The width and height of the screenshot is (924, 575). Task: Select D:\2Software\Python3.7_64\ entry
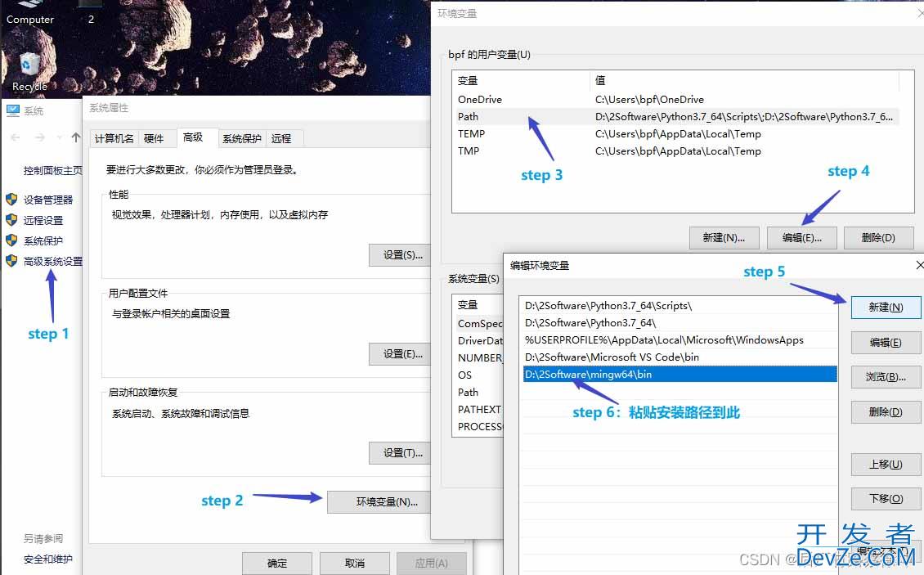tap(680, 322)
